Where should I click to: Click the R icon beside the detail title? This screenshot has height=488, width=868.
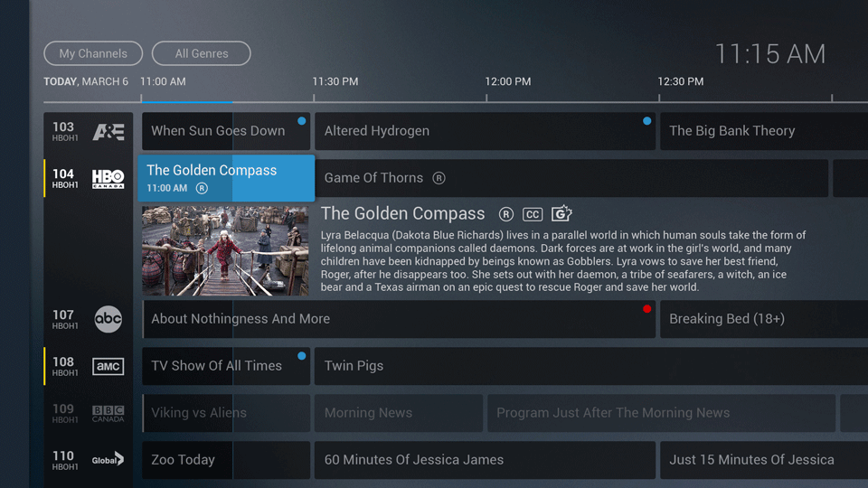(506, 214)
